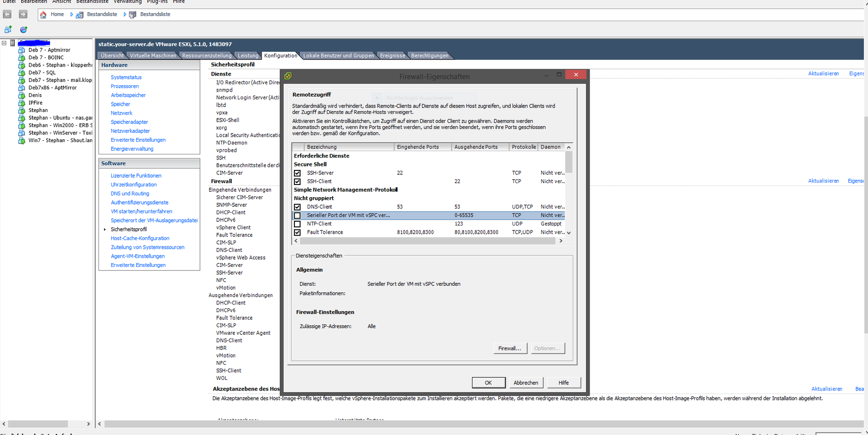Click VM icon for Denis
The height and width of the screenshot is (435, 868).
point(21,96)
